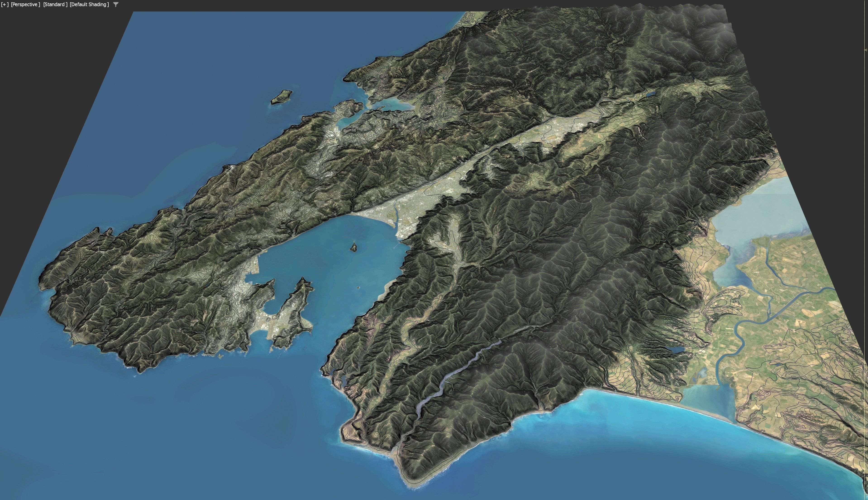Click the small triangle arrow on right edge
This screenshot has height=500, width=868.
(866, 50)
